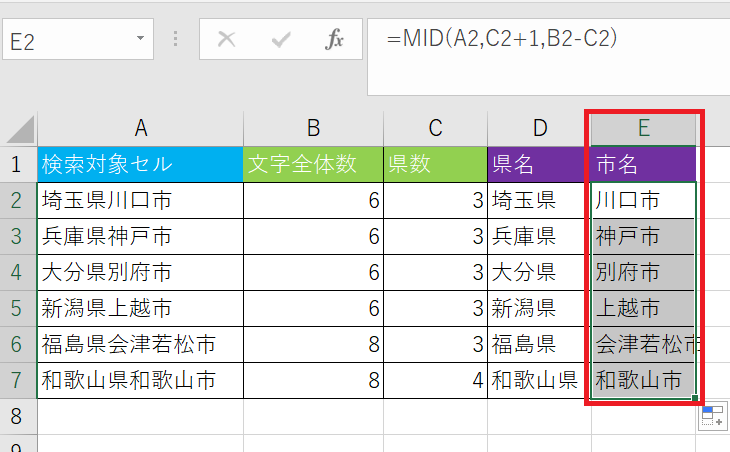This screenshot has width=730, height=452.
Task: Click header cell '検索対象セル'
Action: tap(140, 164)
